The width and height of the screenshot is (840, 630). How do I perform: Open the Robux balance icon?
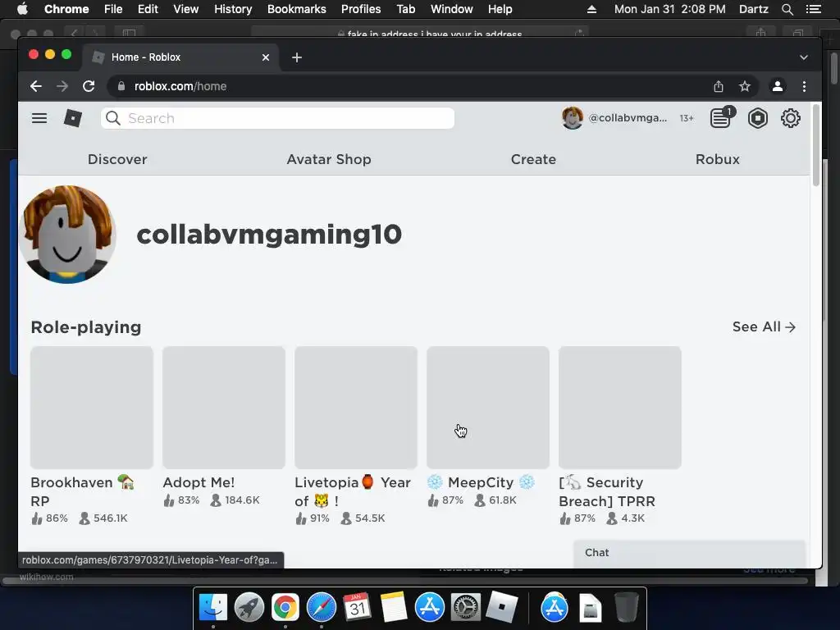click(x=757, y=118)
